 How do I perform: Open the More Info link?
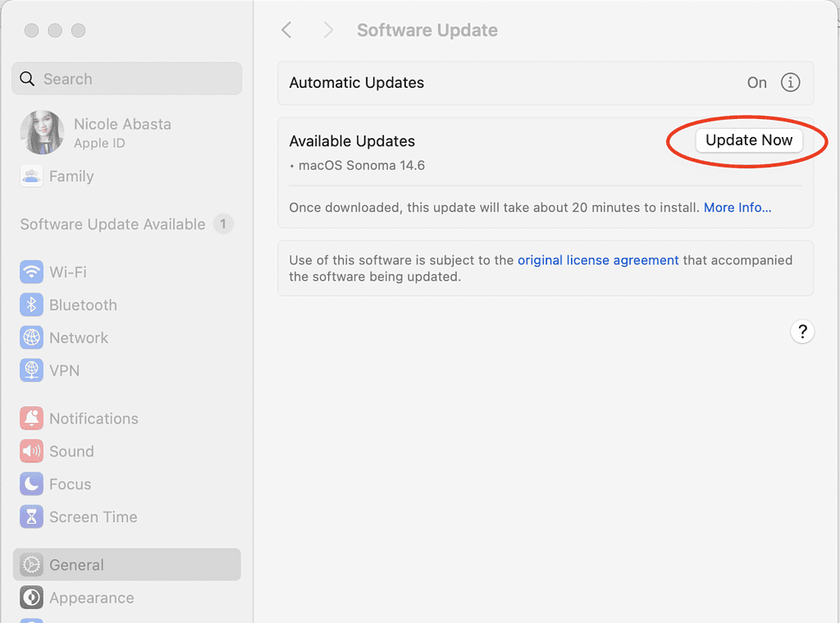(x=737, y=208)
